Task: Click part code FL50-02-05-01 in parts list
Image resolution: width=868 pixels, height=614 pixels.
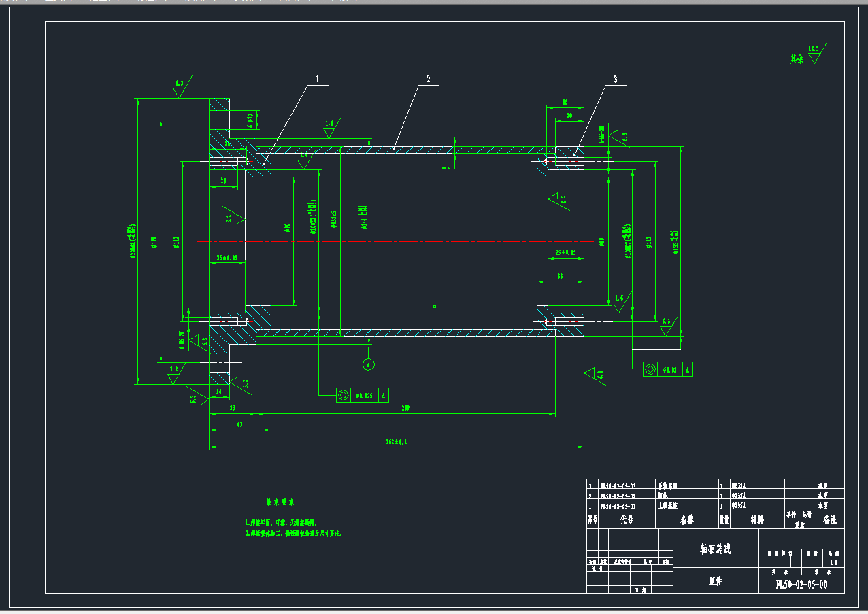Action: (x=618, y=506)
